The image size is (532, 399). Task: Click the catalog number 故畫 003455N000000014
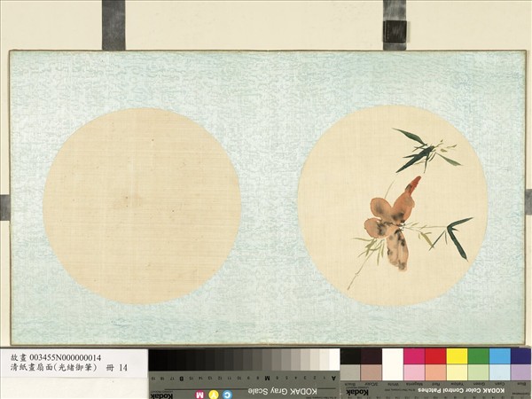56,357
